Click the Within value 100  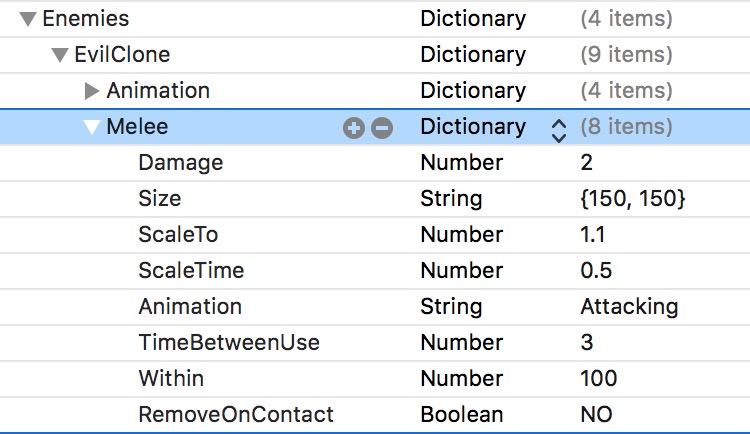(598, 379)
